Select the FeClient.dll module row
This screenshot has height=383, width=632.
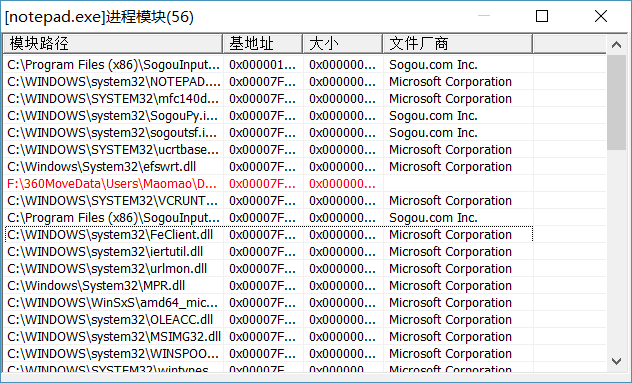268,235
